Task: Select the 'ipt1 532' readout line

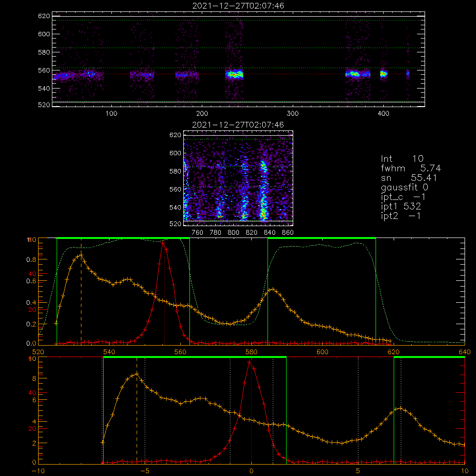Action: pos(401,207)
